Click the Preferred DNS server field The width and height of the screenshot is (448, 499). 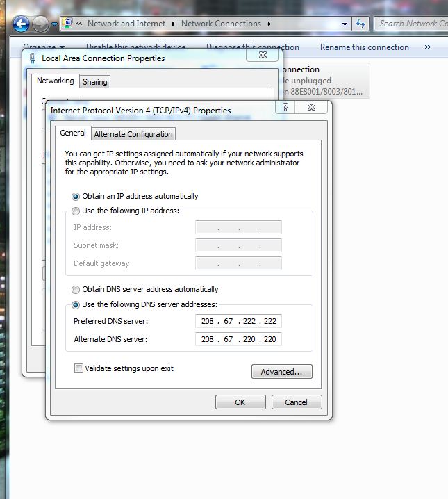coord(238,321)
